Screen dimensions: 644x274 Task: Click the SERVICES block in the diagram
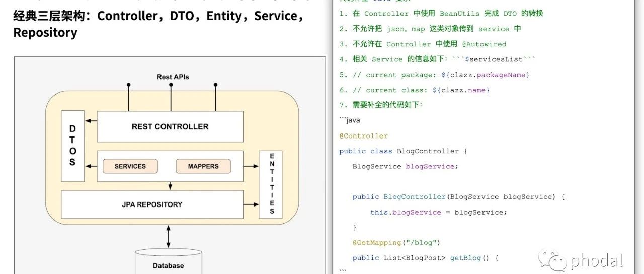point(130,166)
